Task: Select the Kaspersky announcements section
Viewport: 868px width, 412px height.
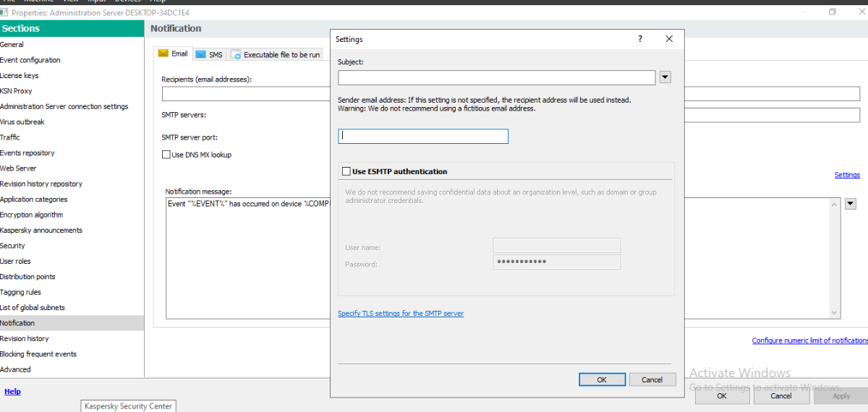Action: [x=41, y=230]
